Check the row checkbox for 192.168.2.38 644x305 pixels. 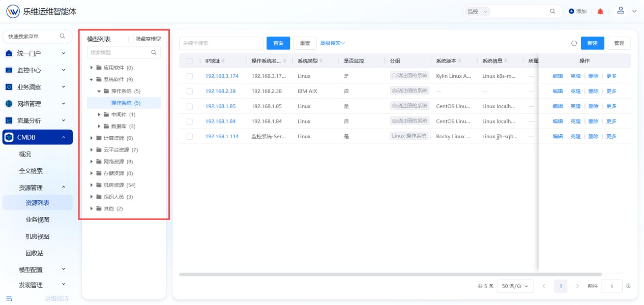pyautogui.click(x=190, y=91)
